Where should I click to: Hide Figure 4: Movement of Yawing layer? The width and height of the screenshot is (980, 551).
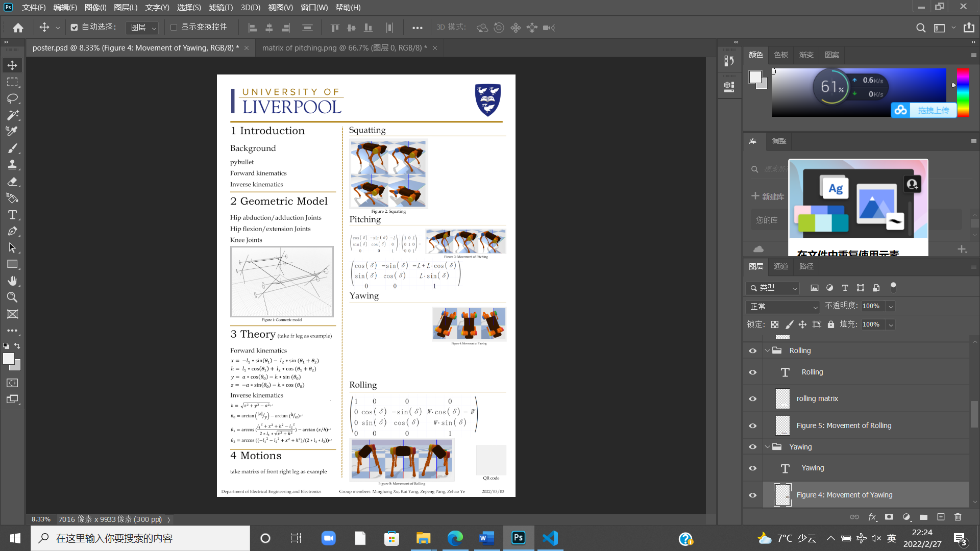[x=752, y=495]
